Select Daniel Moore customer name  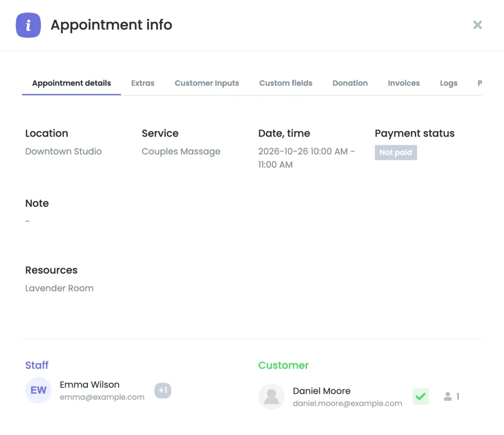click(x=322, y=391)
